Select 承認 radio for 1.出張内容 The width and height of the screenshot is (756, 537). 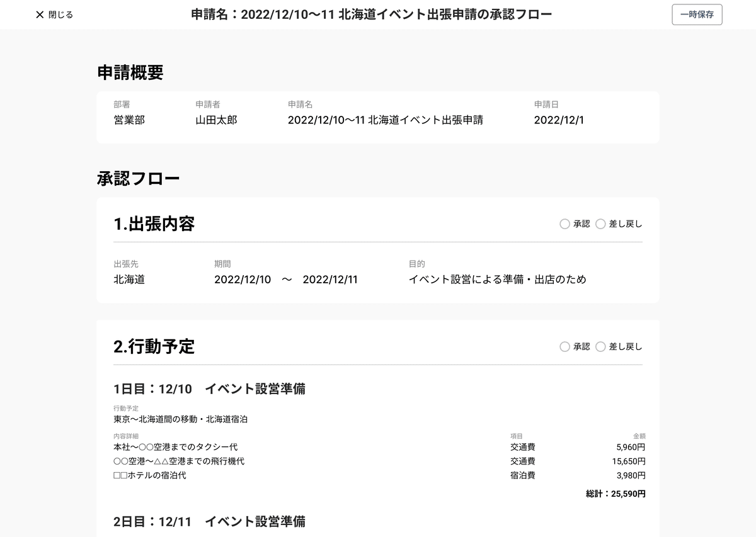tap(564, 223)
